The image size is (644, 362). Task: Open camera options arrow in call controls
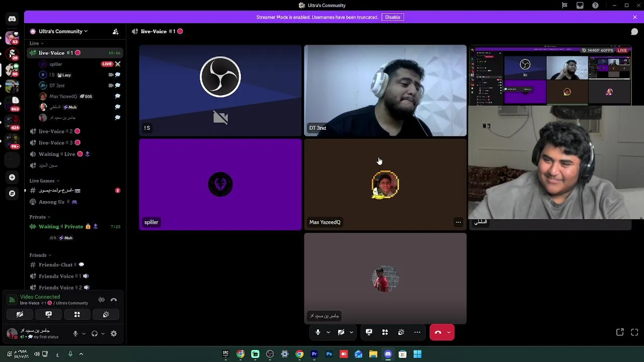(x=351, y=332)
